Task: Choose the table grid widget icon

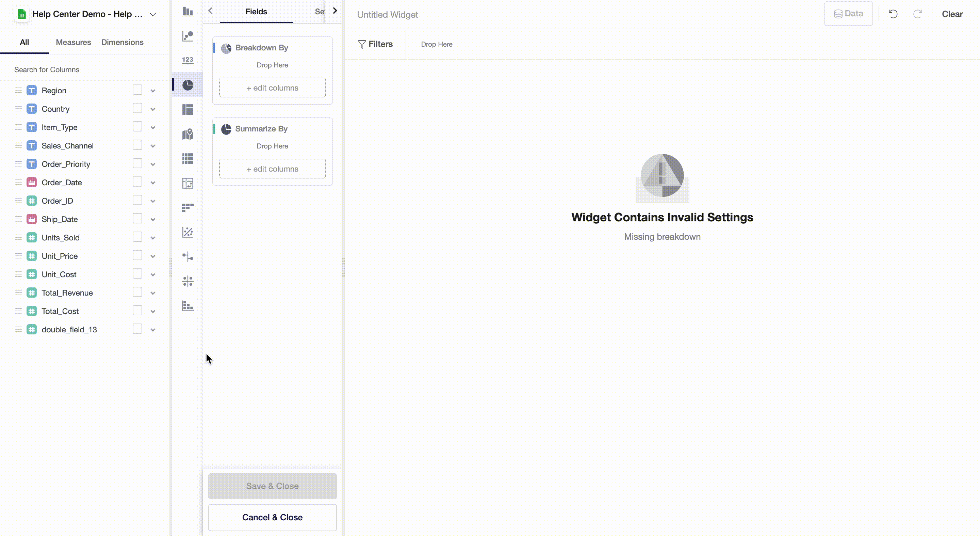Action: coord(187,158)
